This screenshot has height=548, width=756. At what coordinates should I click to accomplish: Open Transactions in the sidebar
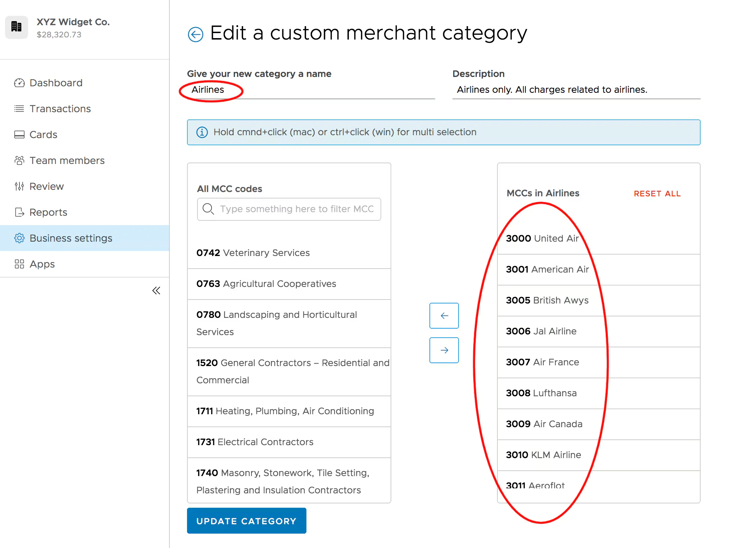60,109
